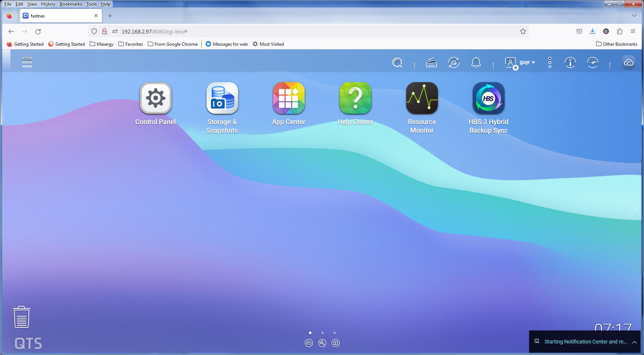Open the background tasks icon
The height and width of the screenshot is (355, 644).
point(431,62)
